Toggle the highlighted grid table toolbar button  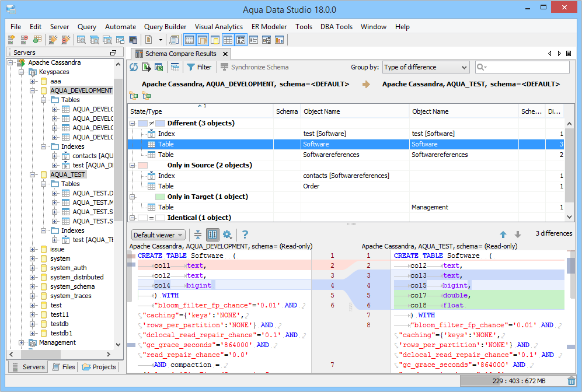coord(228,40)
